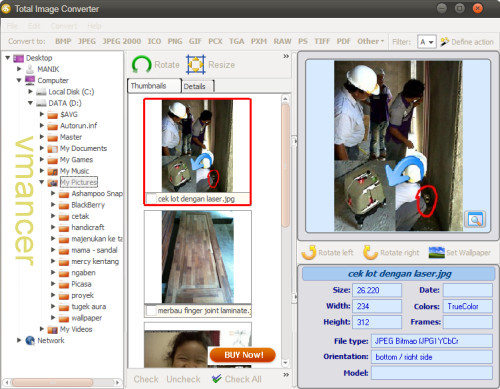Click the Total Image Converter title icon

point(6,9)
